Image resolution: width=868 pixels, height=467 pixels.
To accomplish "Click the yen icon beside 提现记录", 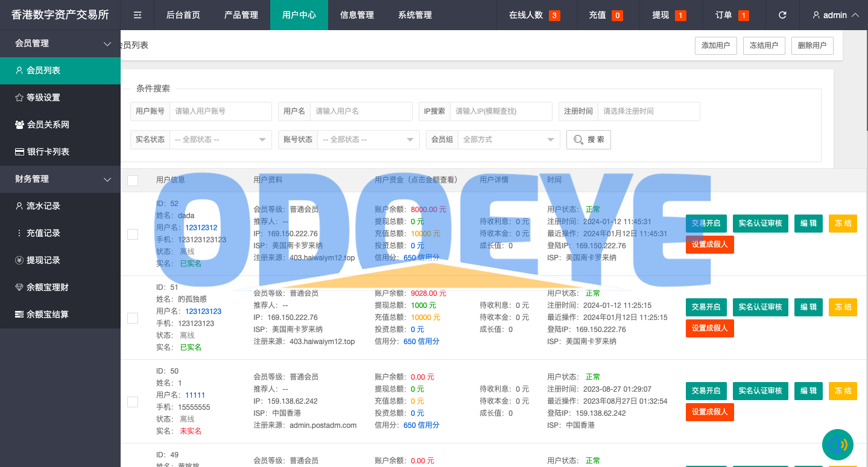I will tap(19, 260).
